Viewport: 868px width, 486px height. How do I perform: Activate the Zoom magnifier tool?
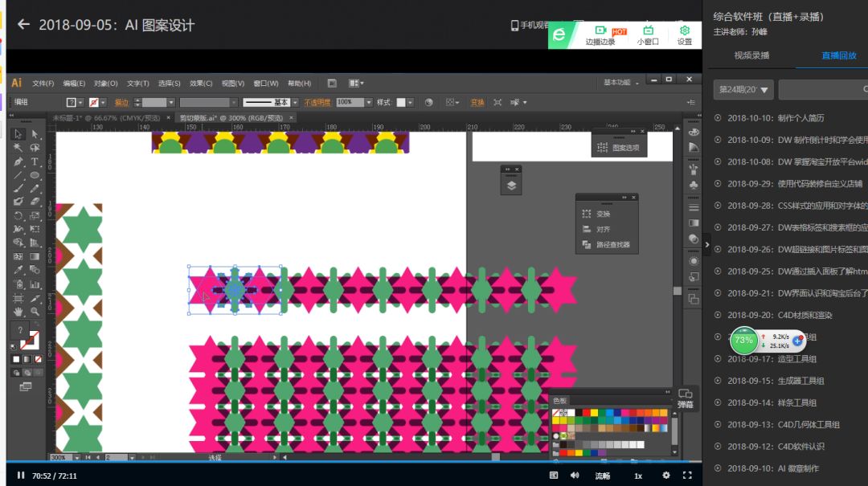pos(35,311)
